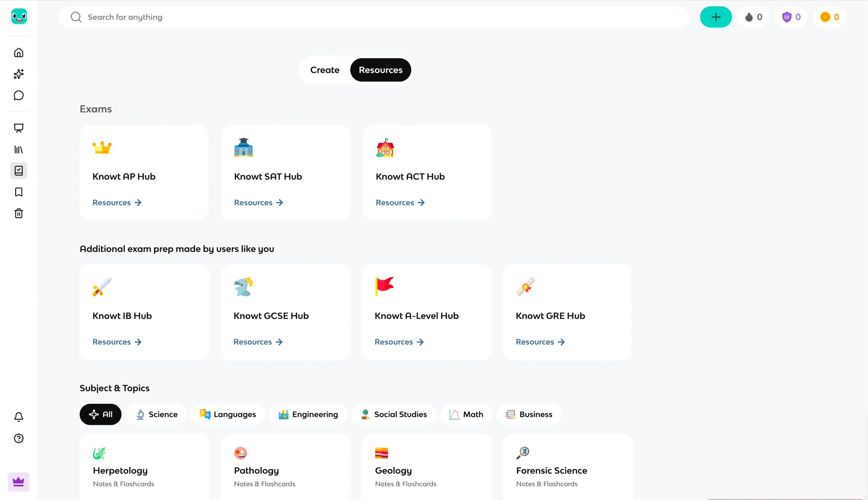
Task: Open Resources link for Knowt GRE Hub
Action: tap(540, 342)
